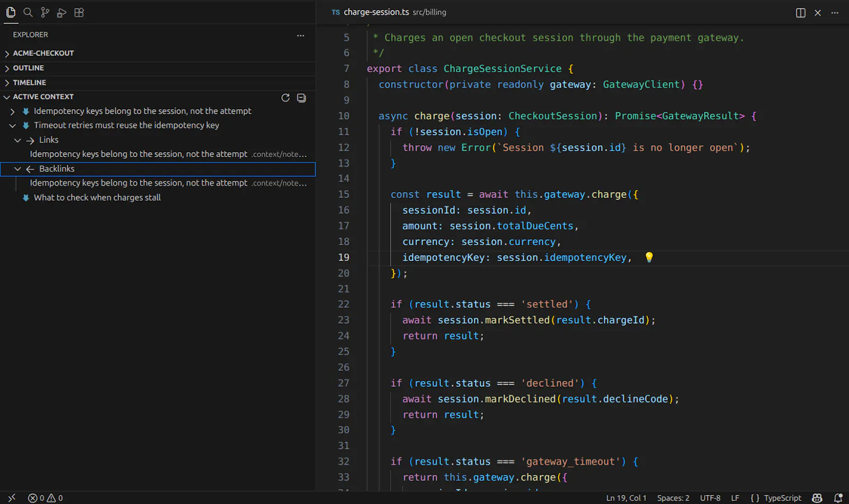Click pin icon beside 'What to check when charges stall'
849x504 pixels.
25,197
